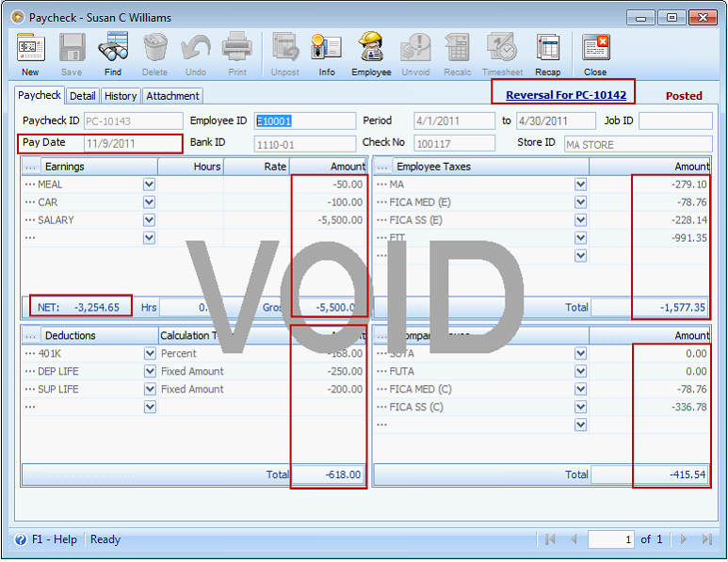The width and height of the screenshot is (728, 562).
Task: Click the Hours column header in Earnings
Action: [x=191, y=167]
